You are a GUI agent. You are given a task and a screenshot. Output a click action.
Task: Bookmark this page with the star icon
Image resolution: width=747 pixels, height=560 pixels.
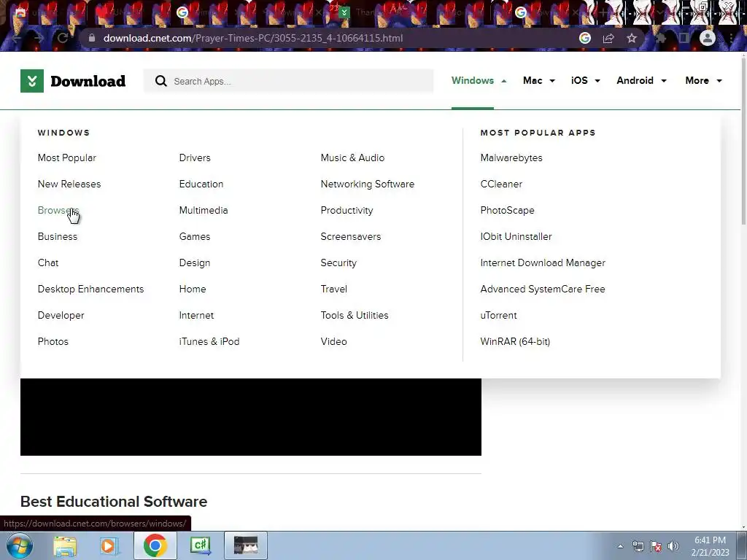(632, 38)
